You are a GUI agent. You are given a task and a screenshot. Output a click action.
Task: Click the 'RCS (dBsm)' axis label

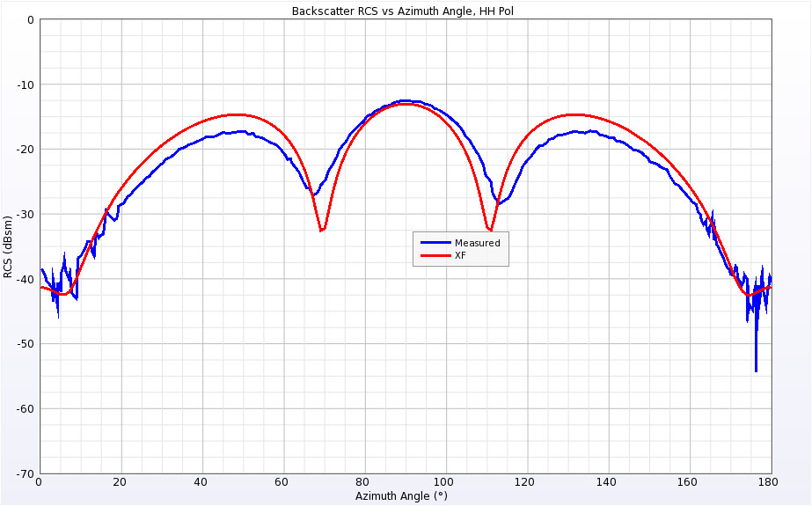click(7, 246)
